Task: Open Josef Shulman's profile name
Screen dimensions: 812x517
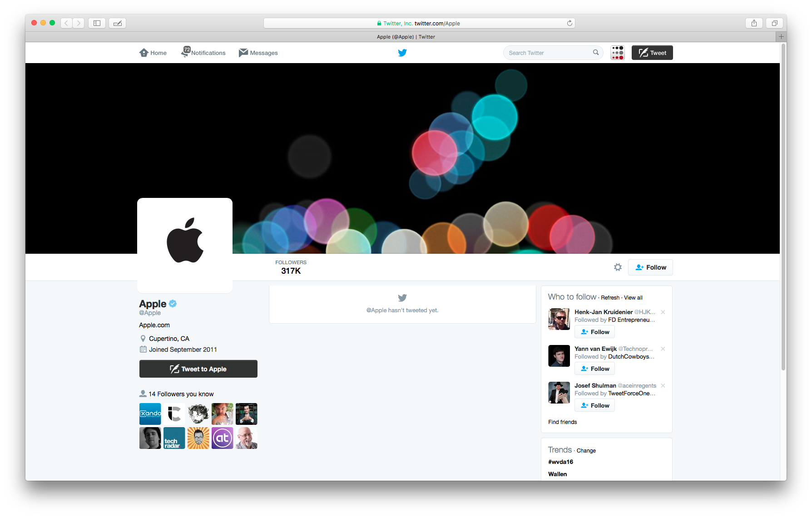Action: click(x=595, y=385)
